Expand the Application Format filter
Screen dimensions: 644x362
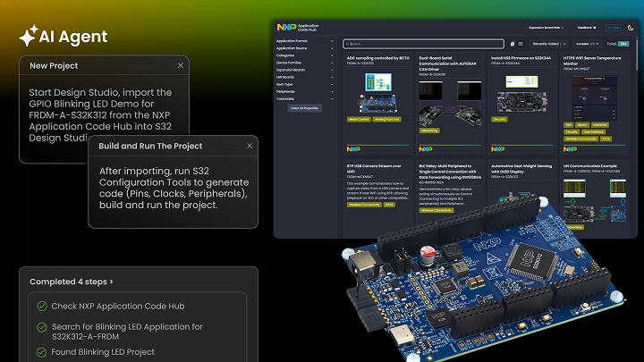click(x=305, y=41)
